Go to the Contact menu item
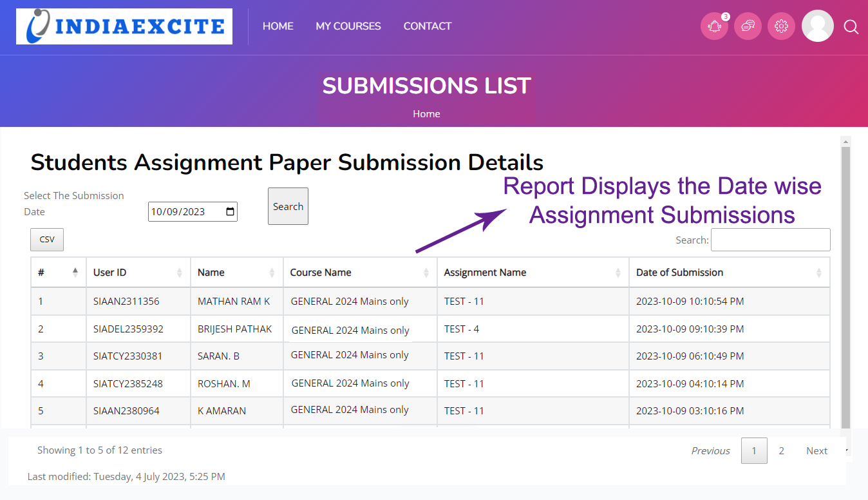This screenshot has width=868, height=500. (428, 26)
